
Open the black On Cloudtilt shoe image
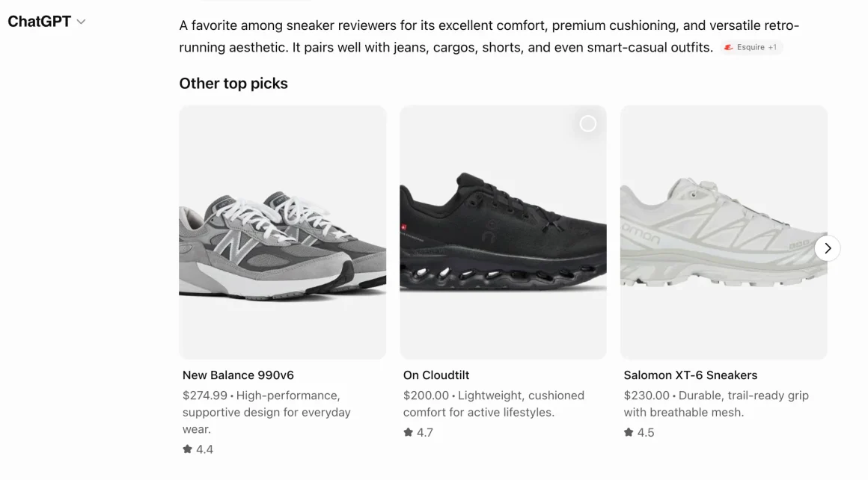click(x=503, y=233)
